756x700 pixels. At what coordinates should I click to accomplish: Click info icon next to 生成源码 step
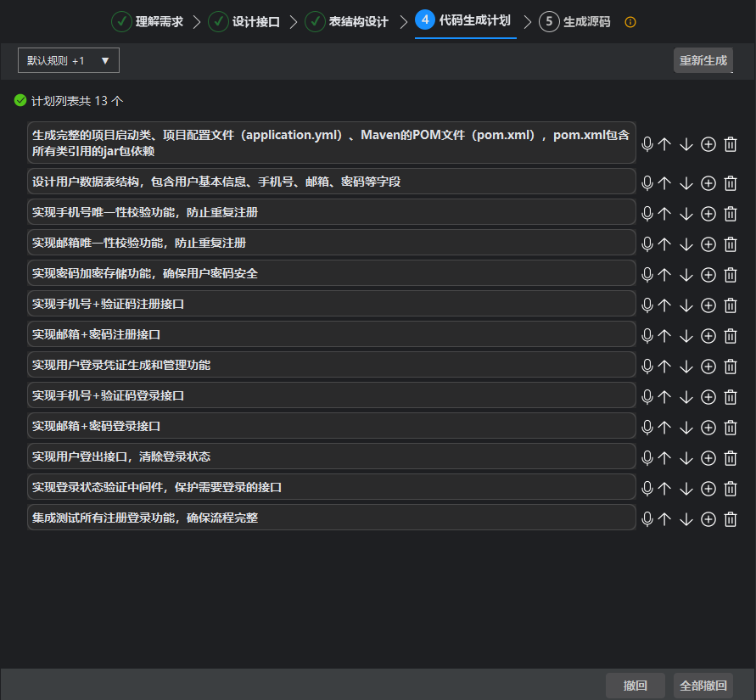click(630, 22)
